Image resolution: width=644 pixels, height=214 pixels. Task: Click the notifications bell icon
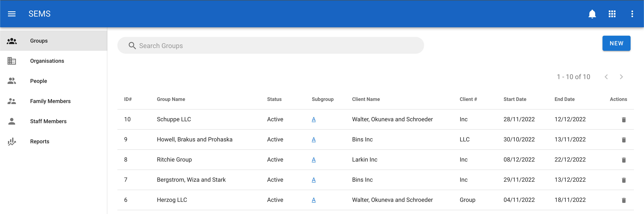point(592,14)
